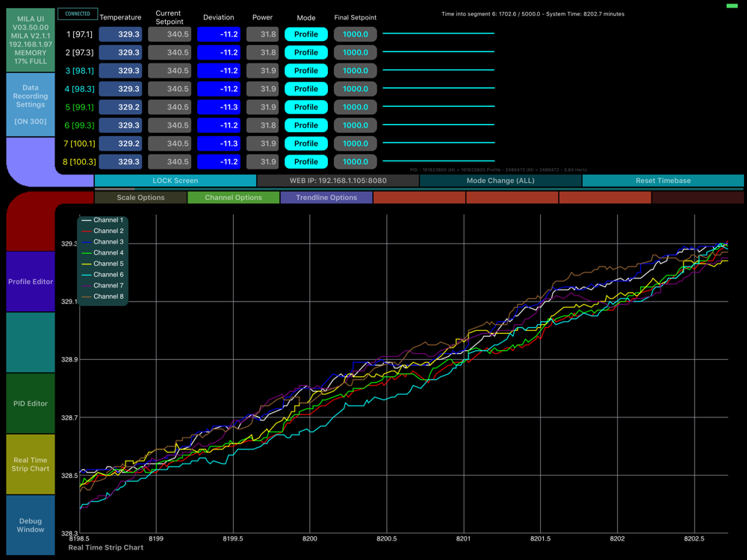Screen dimensions: 747x560
Task: Click the Deviation column header
Action: [219, 17]
